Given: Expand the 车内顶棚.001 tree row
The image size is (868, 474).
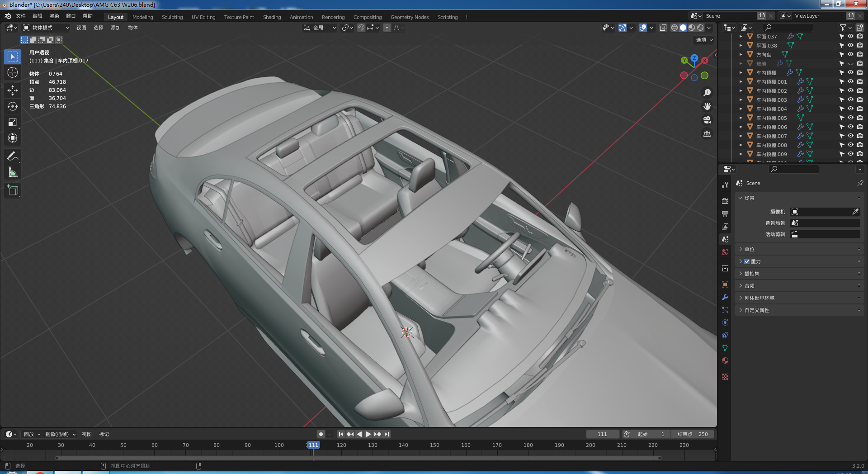Looking at the screenshot, I should 741,82.
